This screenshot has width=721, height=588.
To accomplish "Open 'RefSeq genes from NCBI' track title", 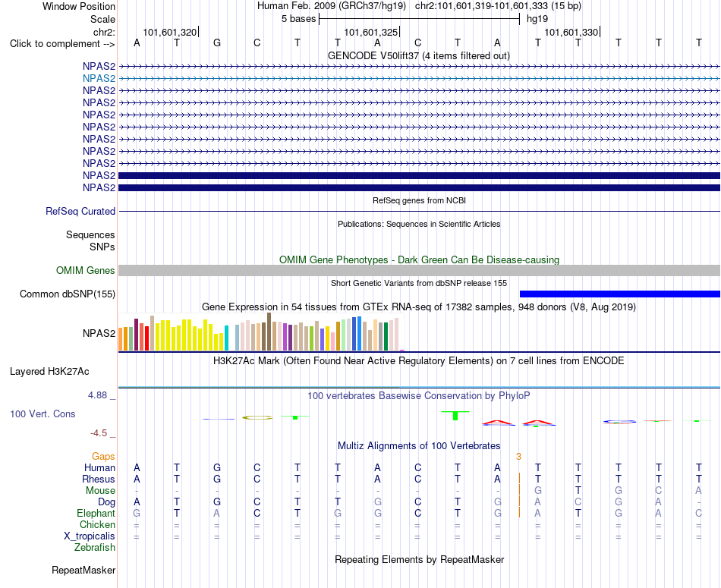I will [x=419, y=200].
